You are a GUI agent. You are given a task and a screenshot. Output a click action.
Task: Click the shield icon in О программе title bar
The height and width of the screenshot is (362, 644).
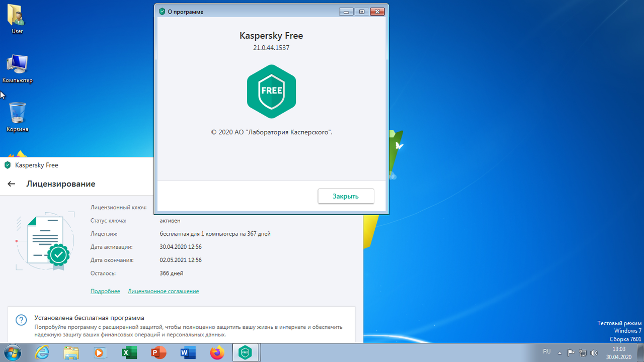click(x=162, y=12)
